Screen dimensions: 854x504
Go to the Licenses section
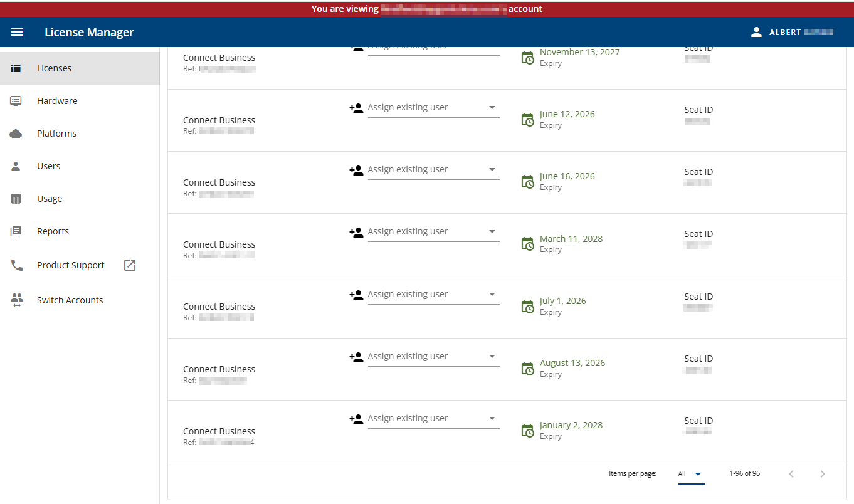click(55, 68)
